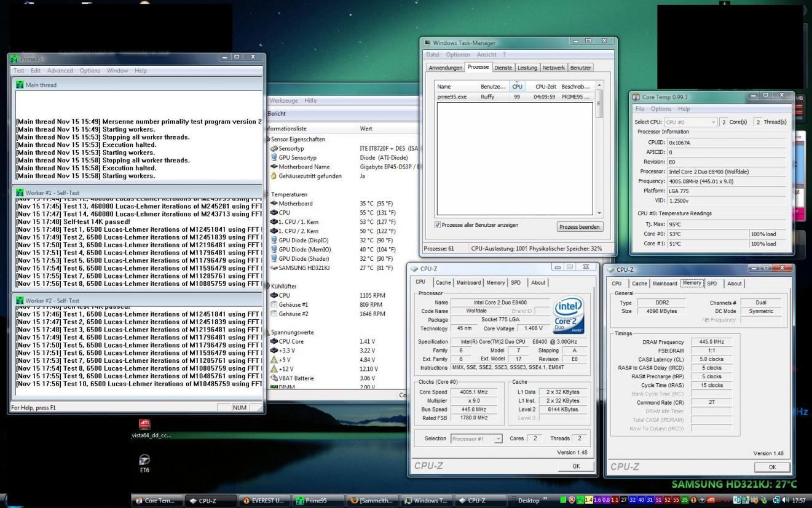
Task: Sort the Task-Manager list by CPU column
Action: 518,87
